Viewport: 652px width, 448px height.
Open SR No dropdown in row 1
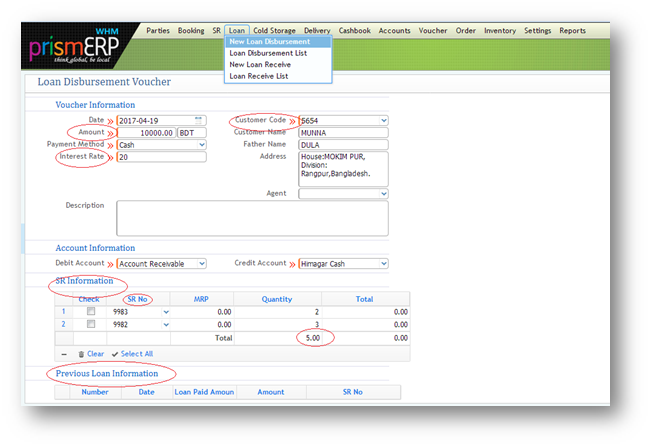pos(166,312)
